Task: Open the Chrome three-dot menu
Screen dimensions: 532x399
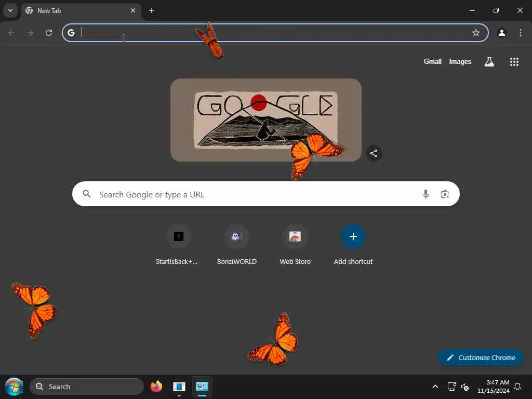Action: tap(521, 33)
